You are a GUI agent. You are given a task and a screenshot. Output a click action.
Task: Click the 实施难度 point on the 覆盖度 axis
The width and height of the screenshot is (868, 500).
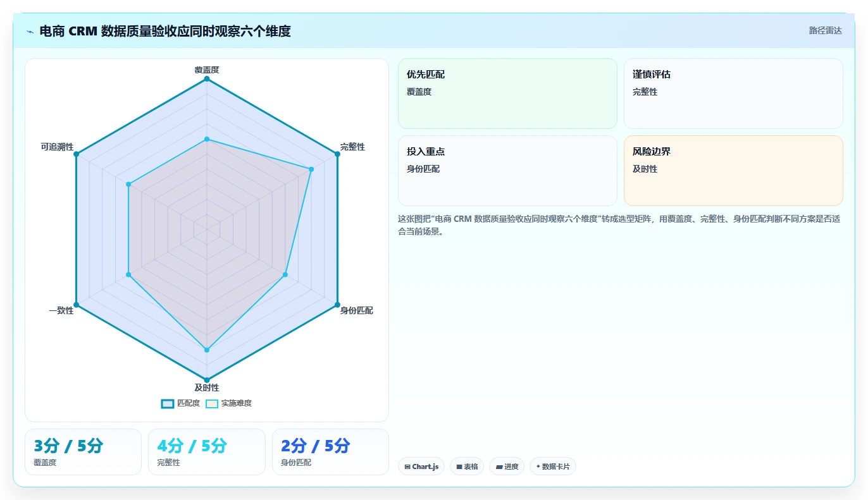pyautogui.click(x=207, y=139)
